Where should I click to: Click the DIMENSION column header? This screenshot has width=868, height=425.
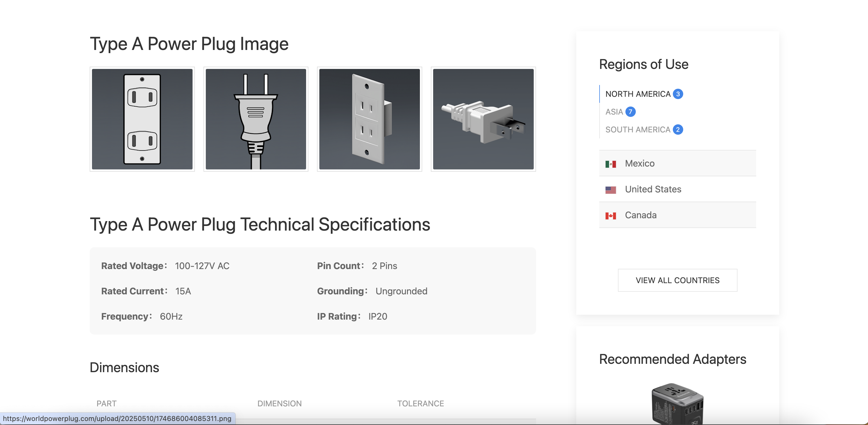(280, 404)
